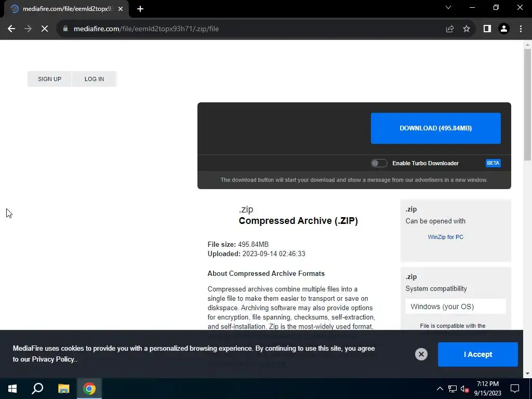Click the LOG IN button
This screenshot has width=532, height=399.
pyautogui.click(x=95, y=79)
